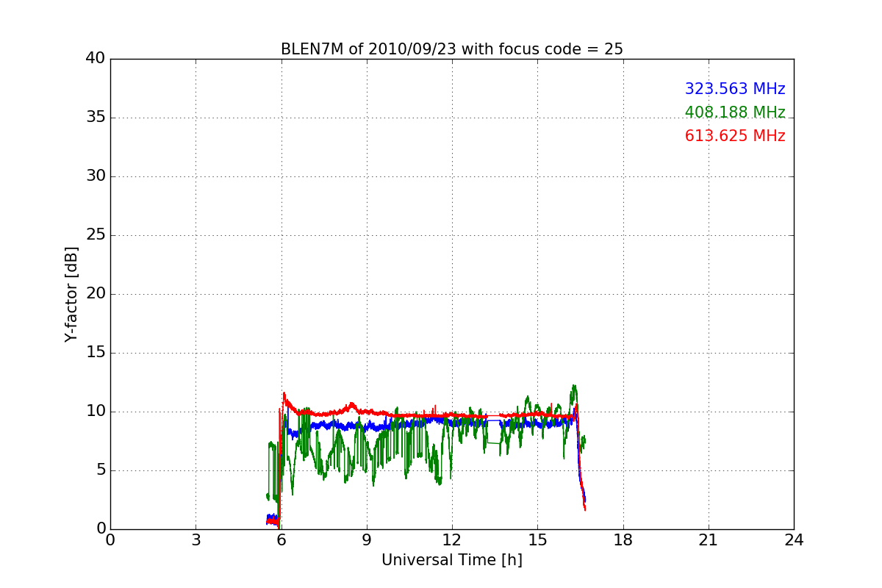Click the x-axis tick label 15
Image resolution: width=882 pixels, height=588 pixels.
tap(537, 539)
